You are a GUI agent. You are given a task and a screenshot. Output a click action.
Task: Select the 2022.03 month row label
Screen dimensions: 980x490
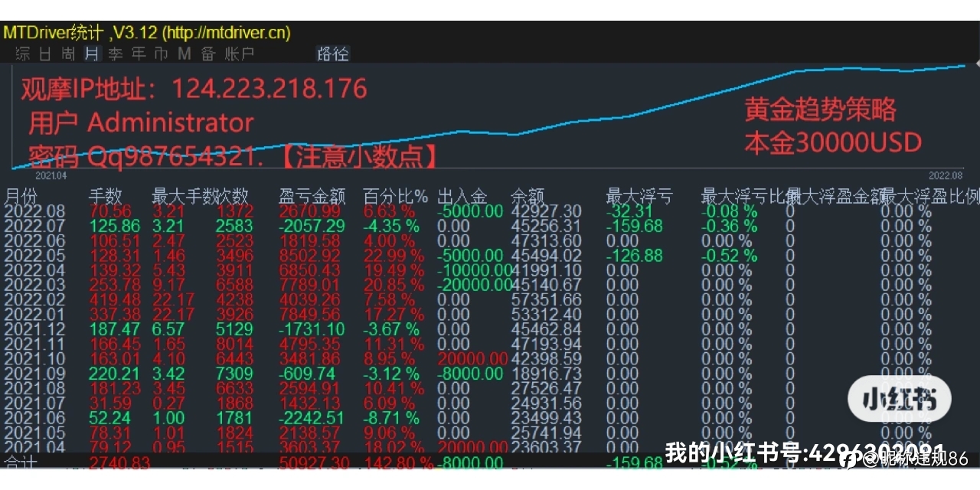(x=35, y=285)
